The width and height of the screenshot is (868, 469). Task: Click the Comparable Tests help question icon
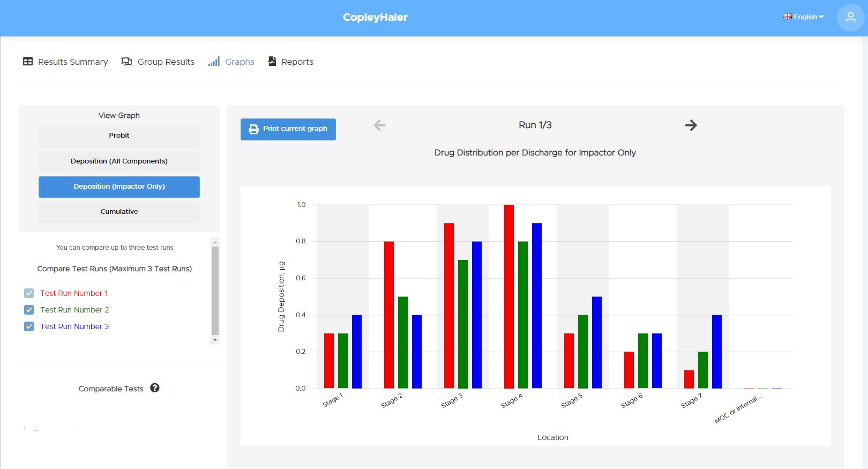(x=155, y=388)
